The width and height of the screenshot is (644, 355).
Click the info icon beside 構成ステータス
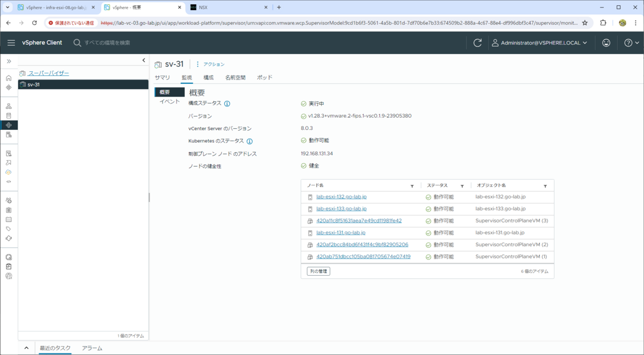point(226,103)
